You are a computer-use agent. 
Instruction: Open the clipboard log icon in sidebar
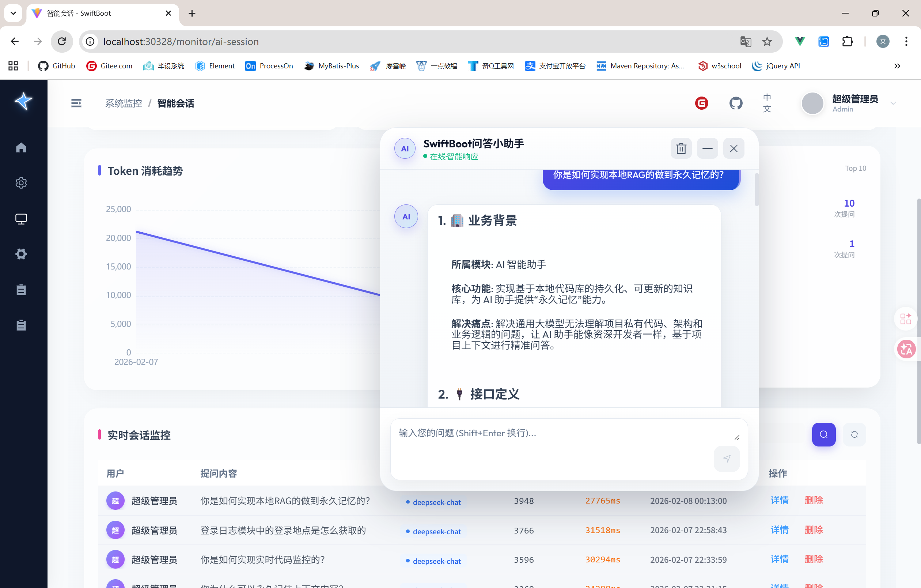pyautogui.click(x=21, y=290)
